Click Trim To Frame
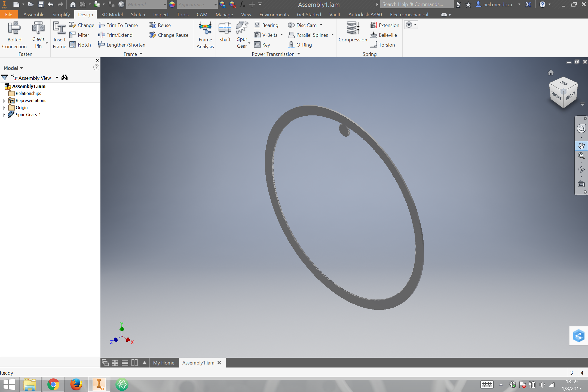Viewport: 588px width, 392px height. coord(118,25)
